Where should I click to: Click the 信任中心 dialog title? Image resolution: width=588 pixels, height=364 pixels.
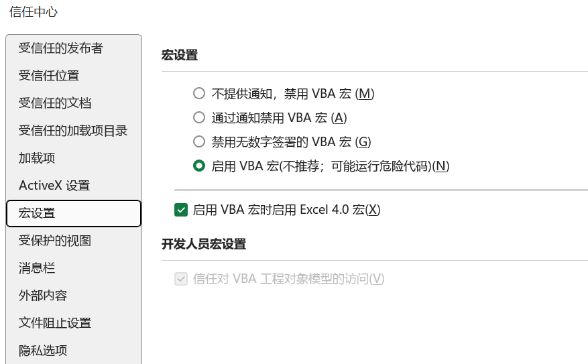tap(34, 12)
